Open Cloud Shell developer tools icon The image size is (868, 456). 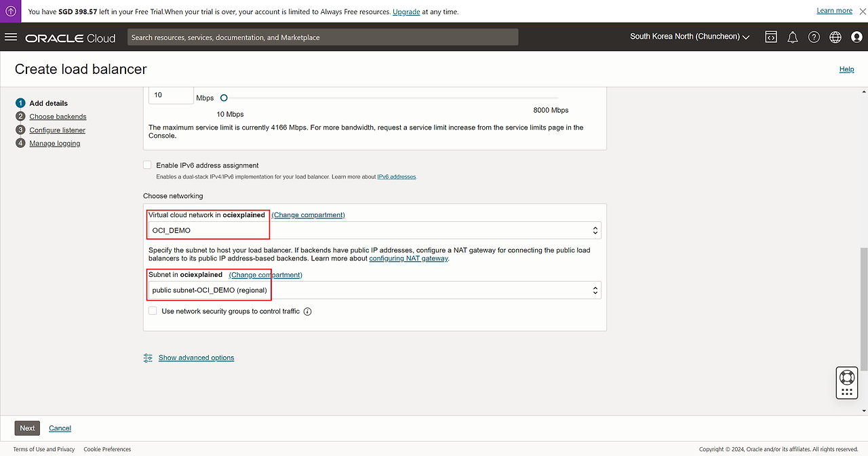click(771, 37)
